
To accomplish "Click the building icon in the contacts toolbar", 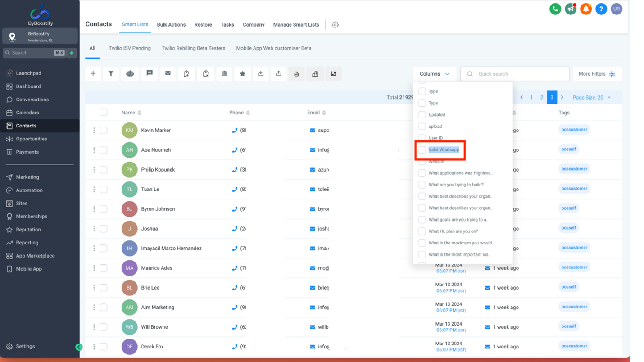I will point(315,74).
